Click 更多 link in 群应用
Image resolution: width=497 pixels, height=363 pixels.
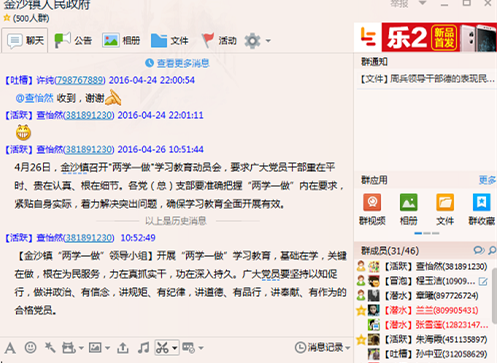point(487,180)
